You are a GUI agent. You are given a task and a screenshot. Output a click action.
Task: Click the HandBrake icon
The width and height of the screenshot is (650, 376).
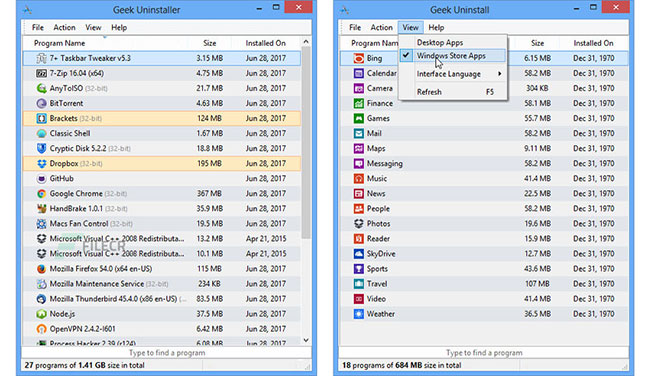(x=41, y=209)
